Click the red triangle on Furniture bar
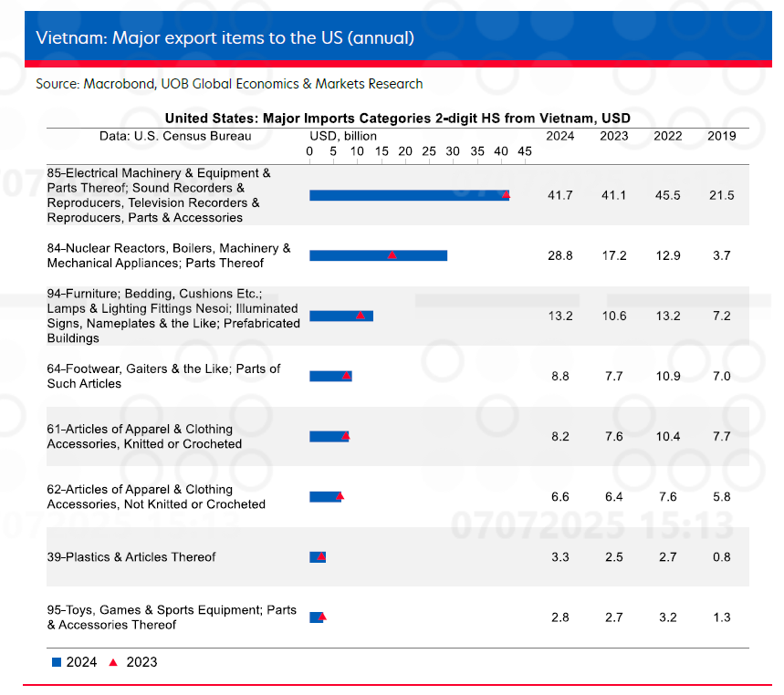 (361, 316)
